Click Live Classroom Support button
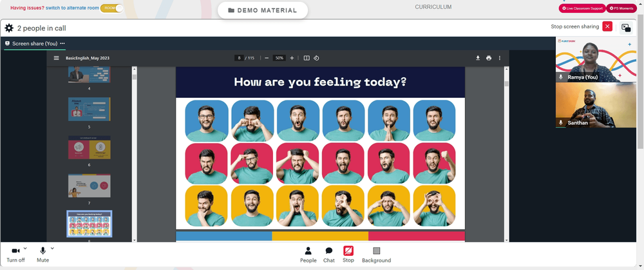The height and width of the screenshot is (270, 644). point(582,8)
